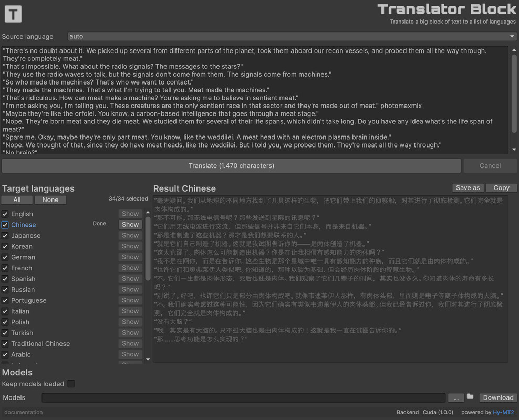The image size is (519, 420).
Task: Show the Arabic translation result
Action: (130, 354)
